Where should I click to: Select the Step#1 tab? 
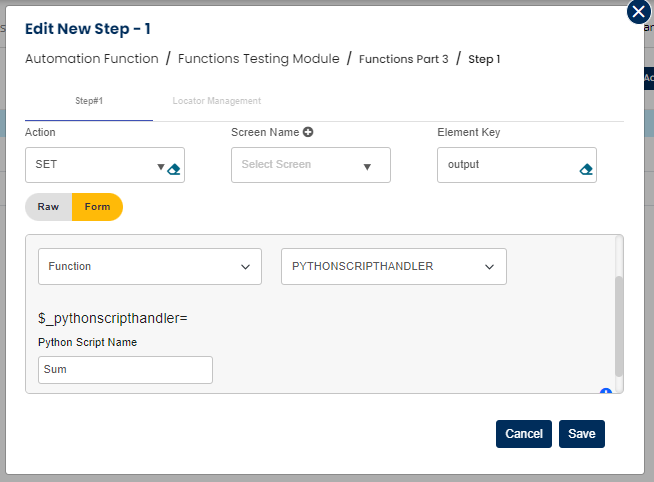(x=89, y=101)
